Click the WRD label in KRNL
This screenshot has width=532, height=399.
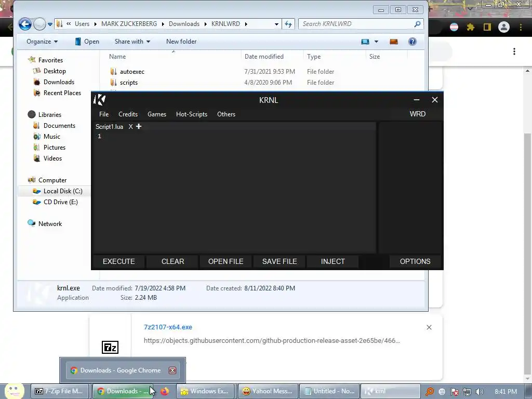[x=417, y=114]
